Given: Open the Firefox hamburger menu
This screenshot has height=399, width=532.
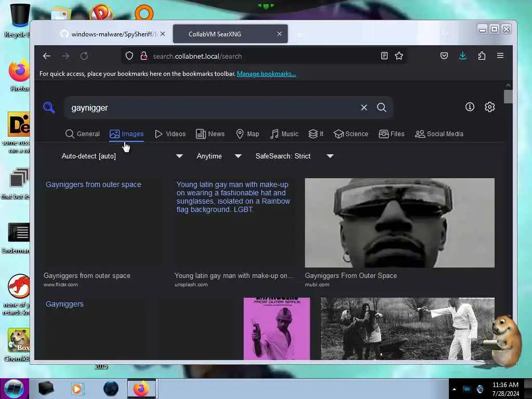Looking at the screenshot, I should [500, 56].
